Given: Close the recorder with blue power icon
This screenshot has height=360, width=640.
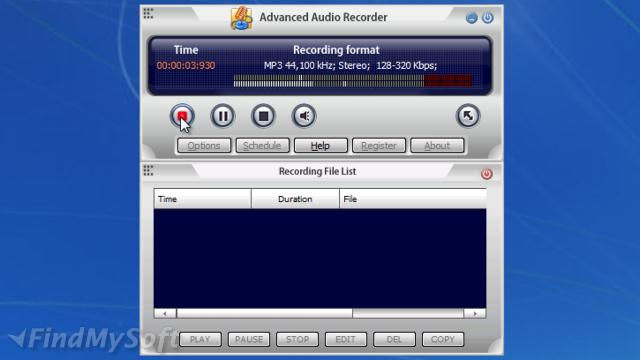Looking at the screenshot, I should pyautogui.click(x=487, y=18).
